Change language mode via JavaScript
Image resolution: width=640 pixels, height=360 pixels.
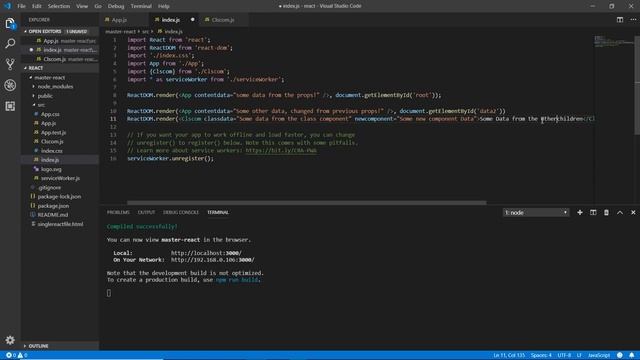click(x=599, y=356)
